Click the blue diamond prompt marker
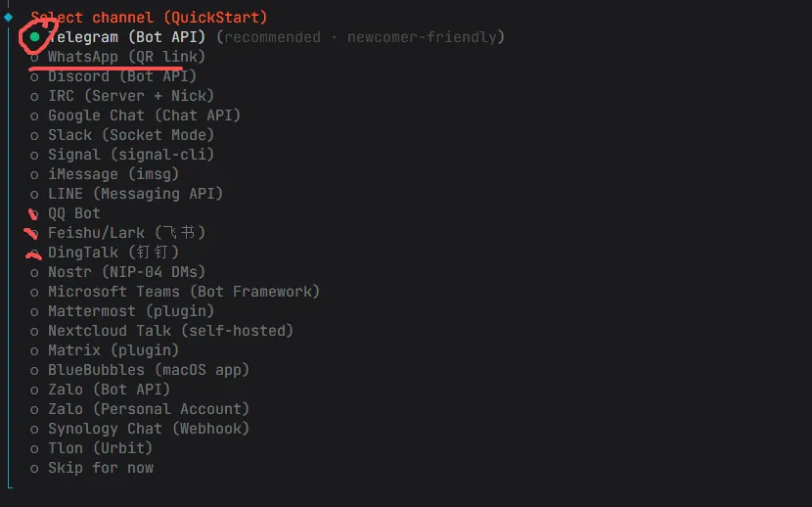This screenshot has height=507, width=812. [x=8, y=17]
